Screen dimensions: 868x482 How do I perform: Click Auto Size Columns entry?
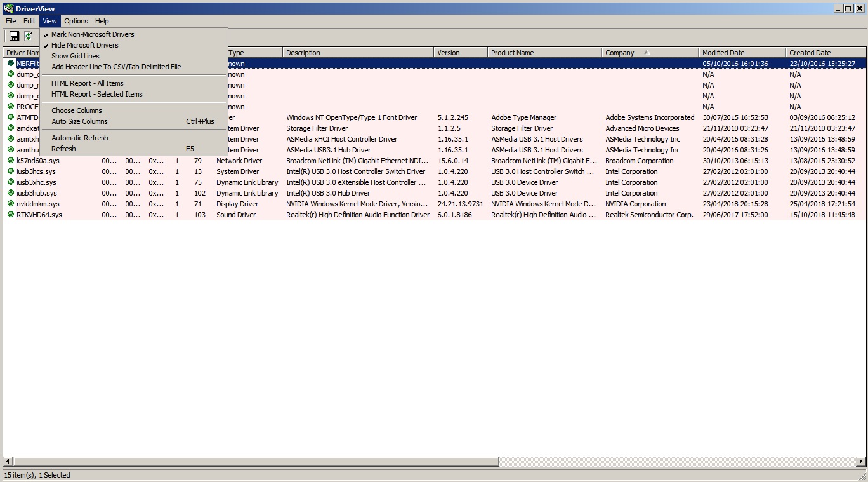pyautogui.click(x=79, y=121)
